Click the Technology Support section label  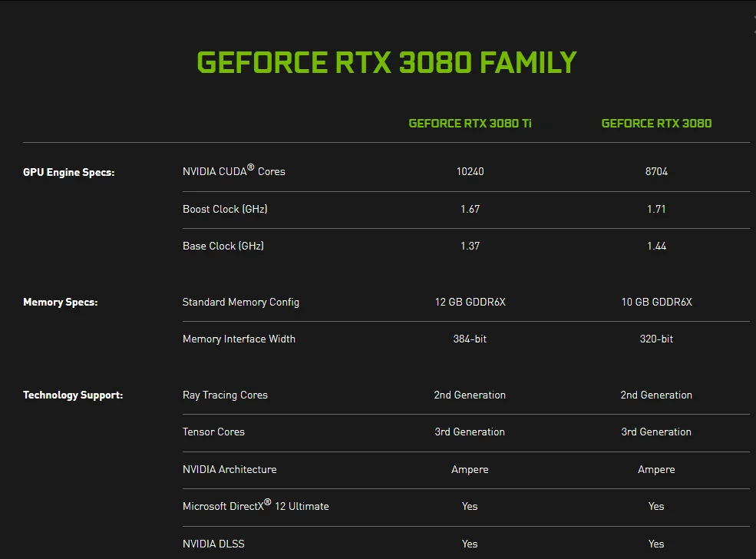click(x=72, y=395)
